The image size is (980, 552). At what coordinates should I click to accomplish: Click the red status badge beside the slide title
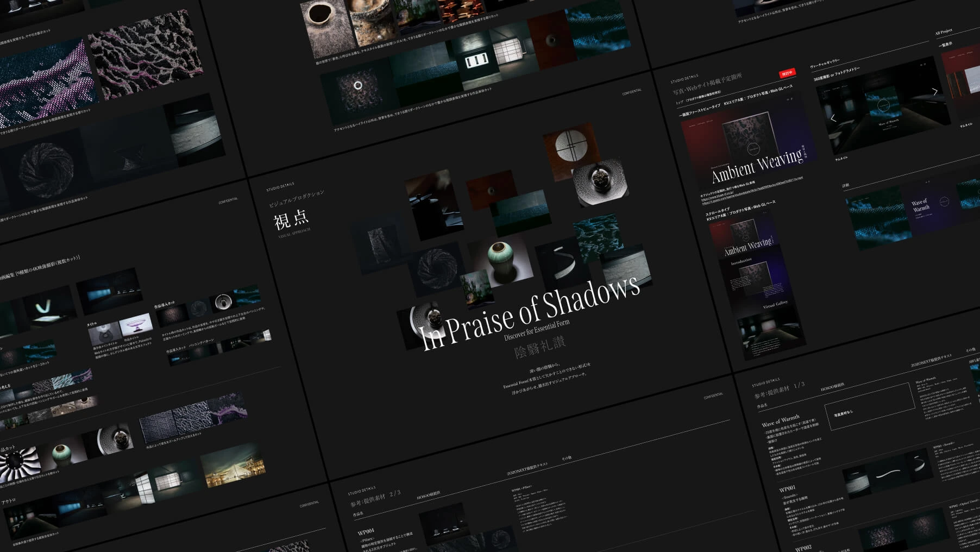(x=787, y=73)
